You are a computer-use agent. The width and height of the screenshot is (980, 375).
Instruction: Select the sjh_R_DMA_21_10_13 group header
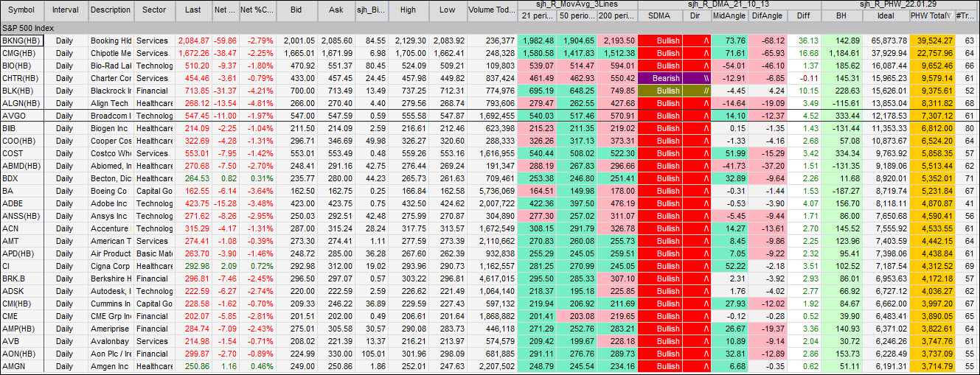coord(729,4)
